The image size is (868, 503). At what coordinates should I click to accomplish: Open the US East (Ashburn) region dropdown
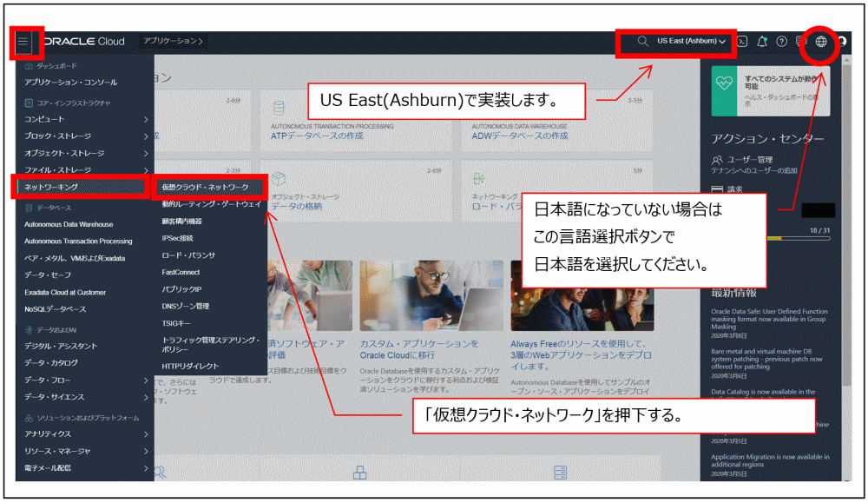(692, 41)
